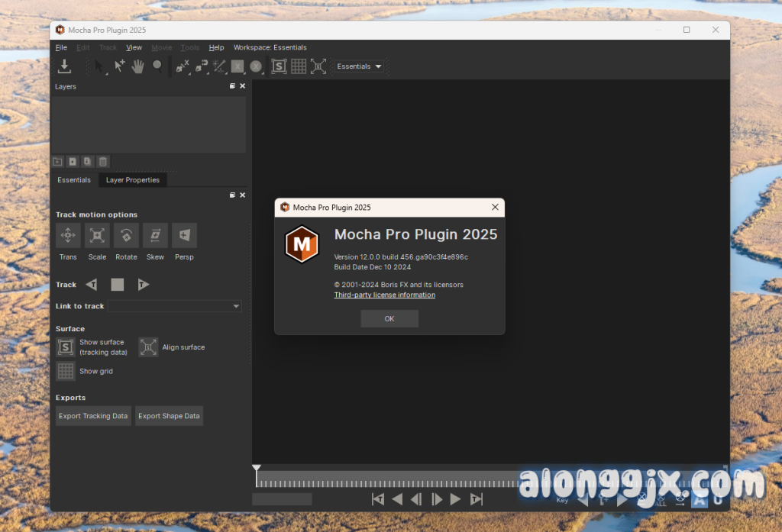Screen dimensions: 782x532
Task: Click the Track forward arrow button
Action: (x=143, y=285)
